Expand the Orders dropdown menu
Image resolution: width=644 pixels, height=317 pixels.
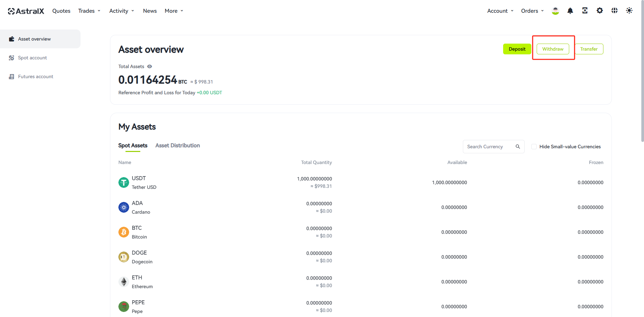[533, 11]
